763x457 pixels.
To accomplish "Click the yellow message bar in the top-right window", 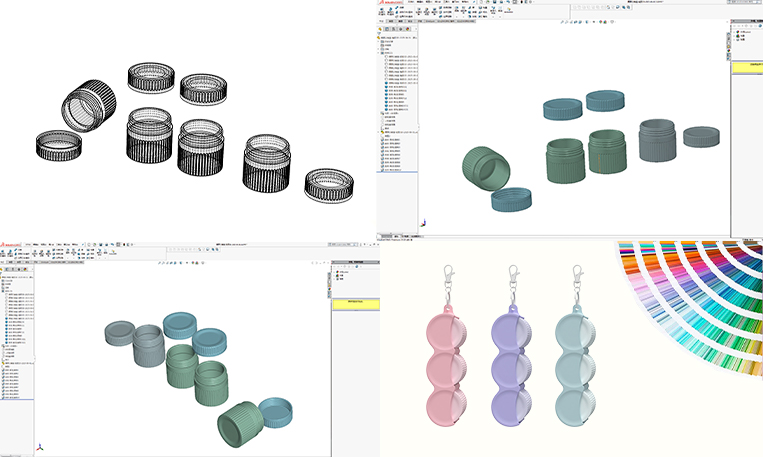I will click(x=747, y=67).
